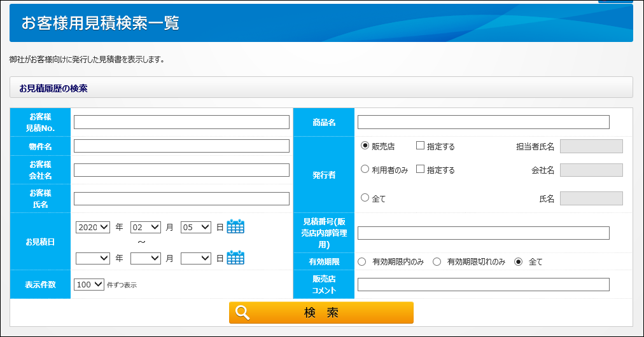Select the 販売店 issuer radio button
Image resolution: width=644 pixels, height=337 pixels.
(x=365, y=146)
